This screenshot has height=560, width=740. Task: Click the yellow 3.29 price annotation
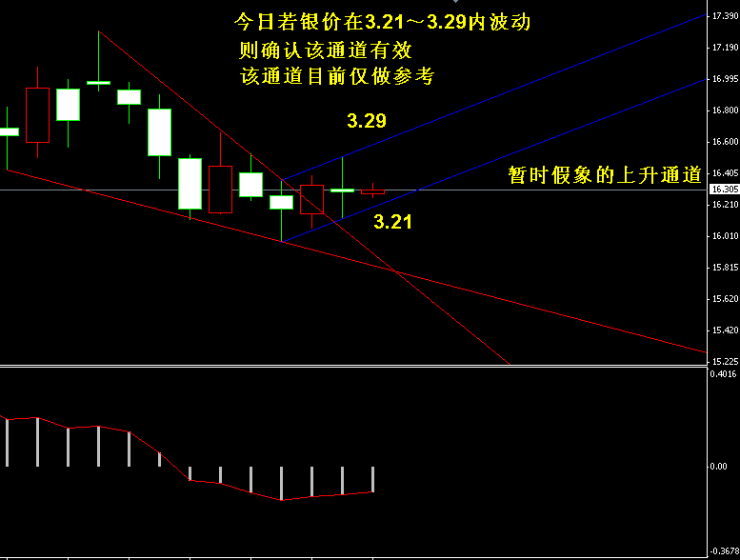[x=366, y=121]
